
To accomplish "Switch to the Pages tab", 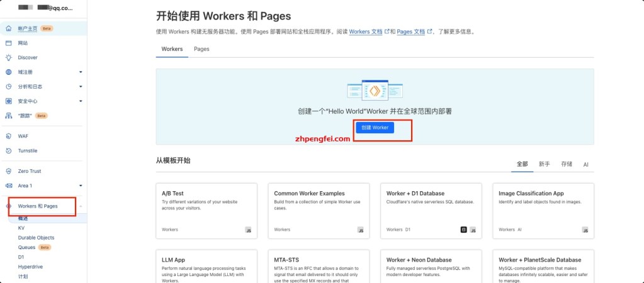I will click(x=201, y=49).
